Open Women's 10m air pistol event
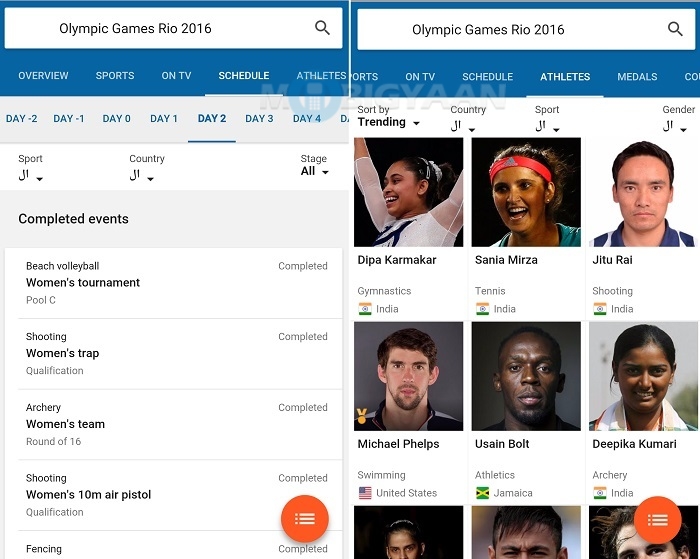The width and height of the screenshot is (700, 559). click(x=173, y=495)
